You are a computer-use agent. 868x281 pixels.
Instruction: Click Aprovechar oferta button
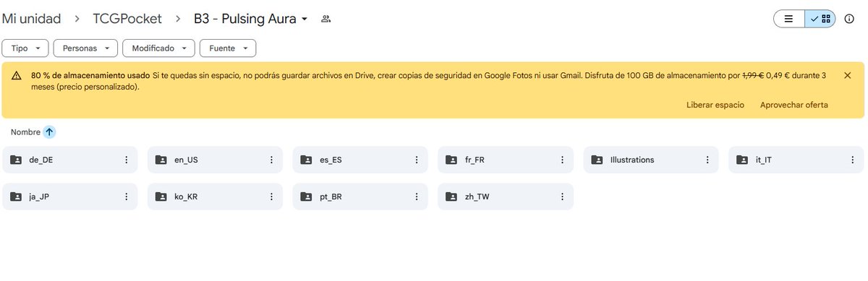(794, 105)
